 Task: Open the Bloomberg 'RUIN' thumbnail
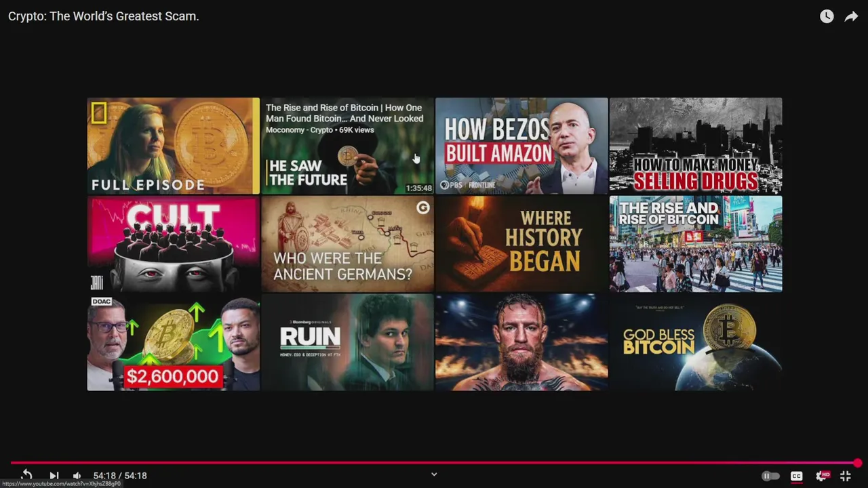coord(347,342)
